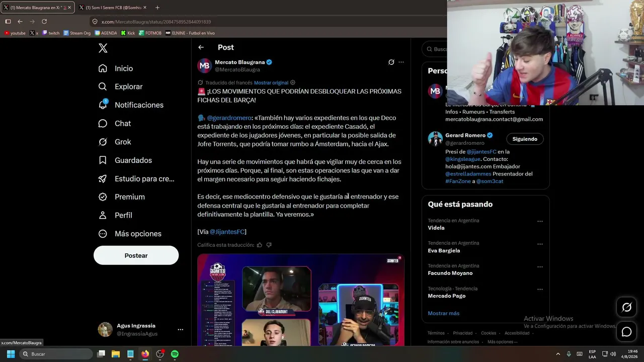Rate the translation thumbs up
644x362 pixels.
click(x=260, y=245)
